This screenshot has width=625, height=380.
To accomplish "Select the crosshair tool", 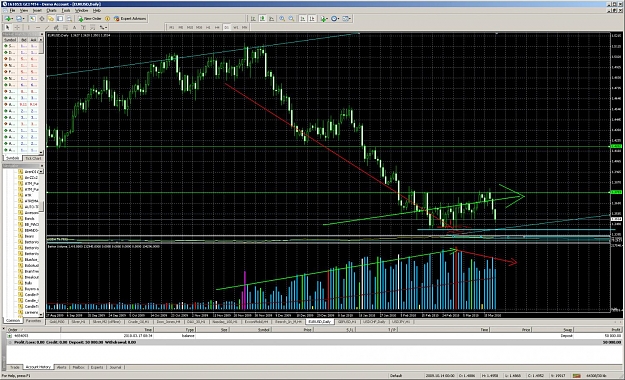I will (17, 27).
